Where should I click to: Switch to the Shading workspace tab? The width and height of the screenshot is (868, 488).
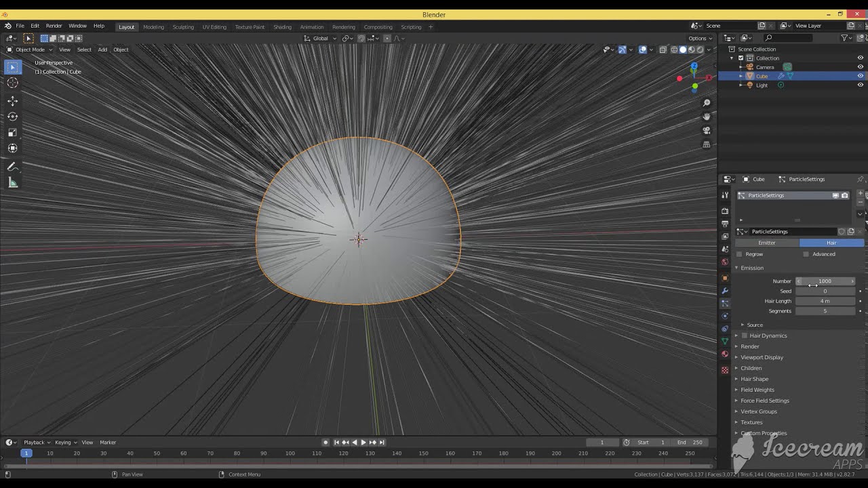pyautogui.click(x=282, y=27)
